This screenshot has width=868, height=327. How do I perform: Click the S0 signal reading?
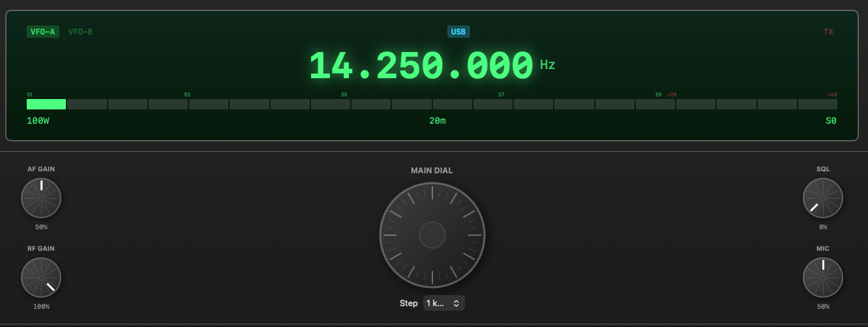click(831, 121)
